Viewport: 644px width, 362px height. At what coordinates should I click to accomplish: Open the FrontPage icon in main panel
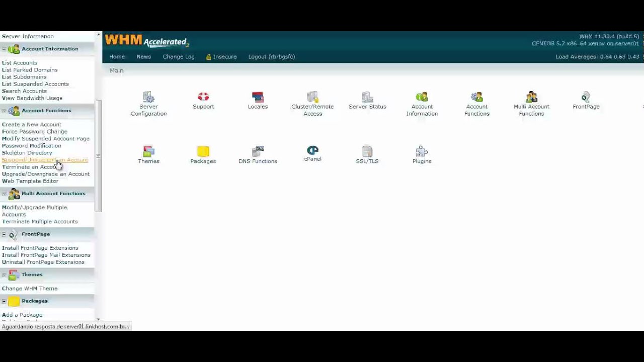586,97
